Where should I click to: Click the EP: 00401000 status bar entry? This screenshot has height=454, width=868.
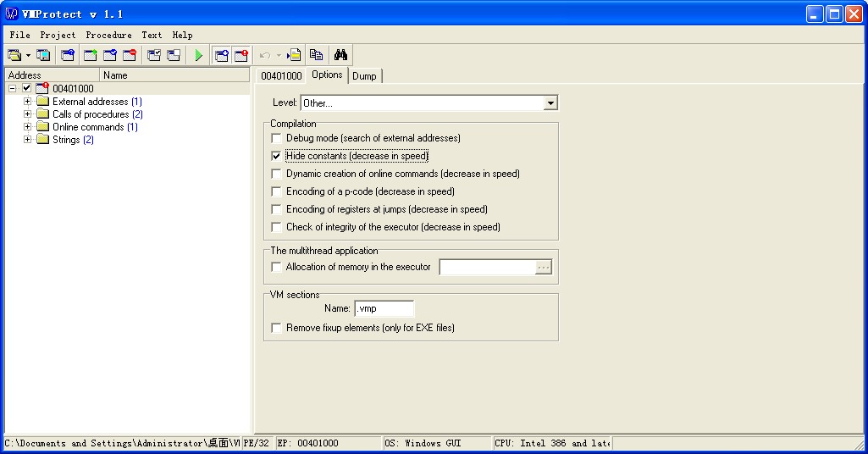[329, 443]
